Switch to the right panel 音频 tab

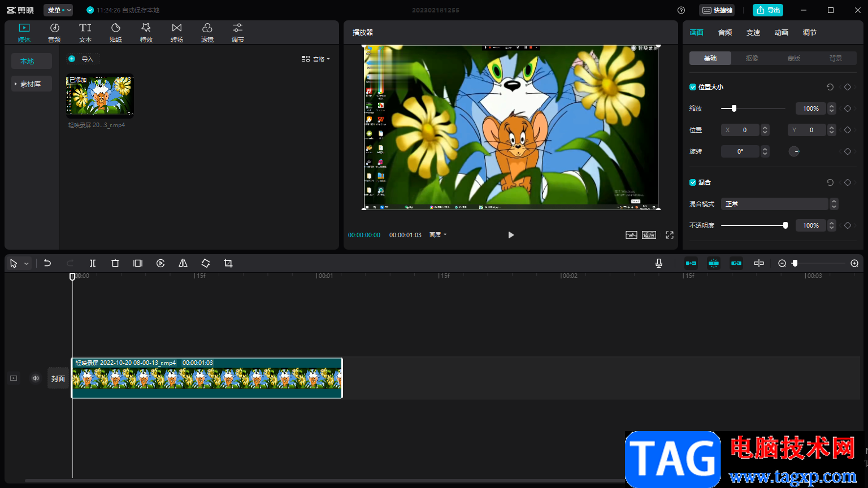tap(725, 33)
